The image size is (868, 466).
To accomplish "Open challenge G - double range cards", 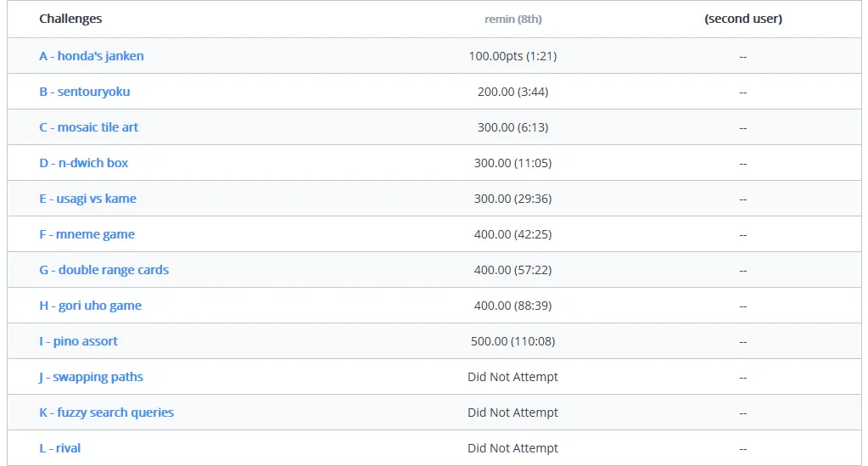I will point(104,270).
